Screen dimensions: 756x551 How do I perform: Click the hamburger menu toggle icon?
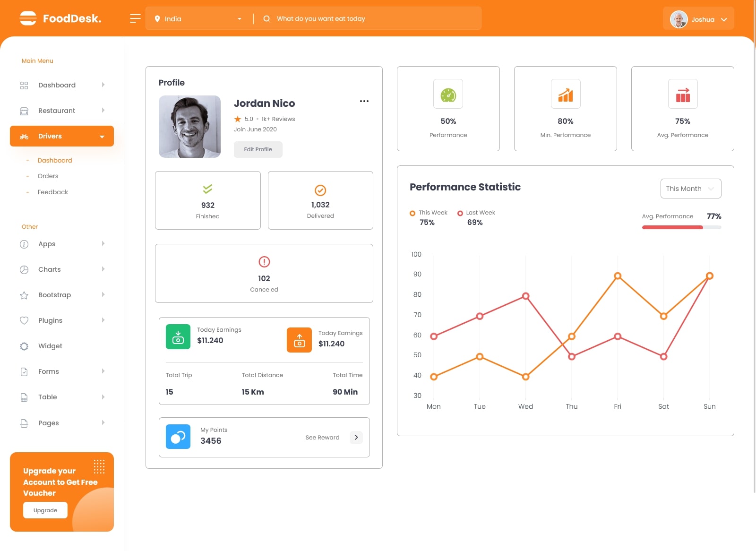135,18
